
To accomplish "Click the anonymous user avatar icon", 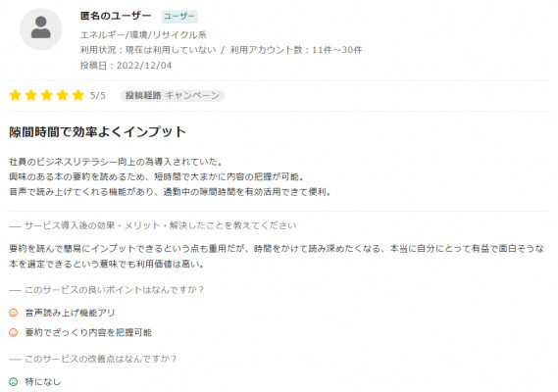I will [x=41, y=28].
